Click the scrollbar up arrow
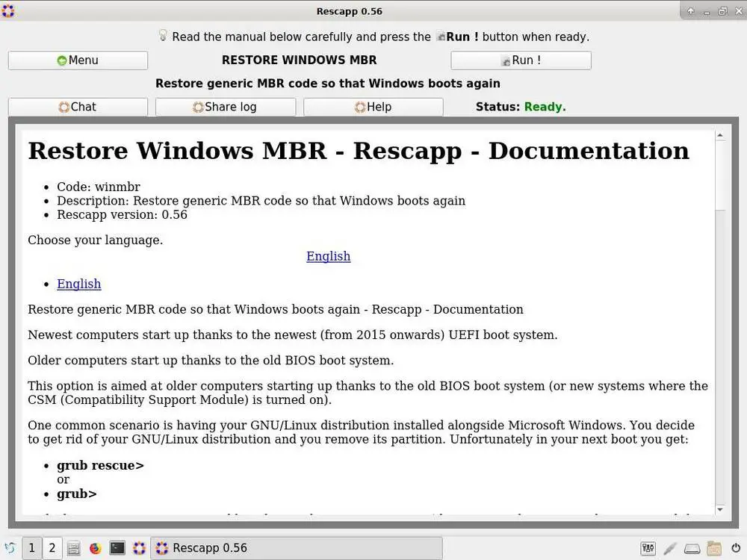 tap(720, 136)
